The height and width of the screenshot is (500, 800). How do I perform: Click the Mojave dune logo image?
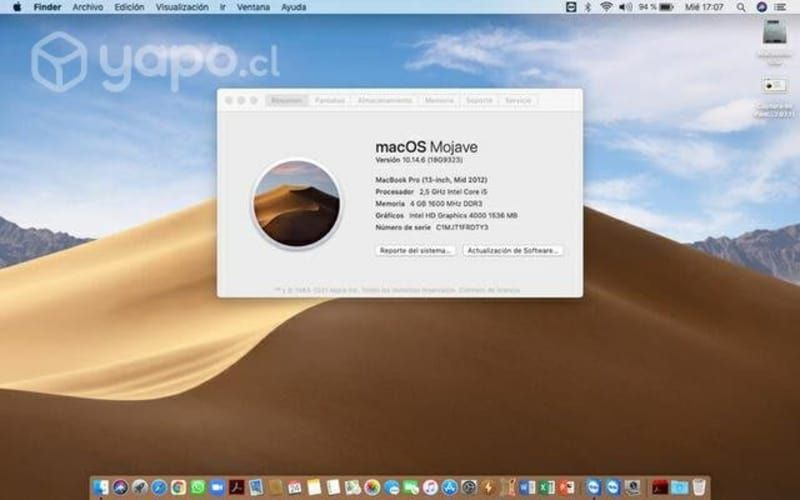(x=297, y=203)
